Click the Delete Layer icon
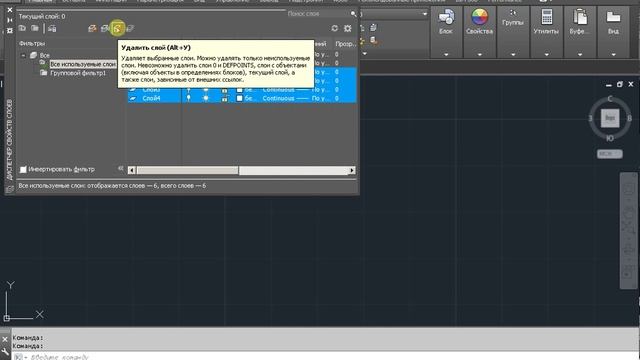640x360 pixels. (x=117, y=28)
